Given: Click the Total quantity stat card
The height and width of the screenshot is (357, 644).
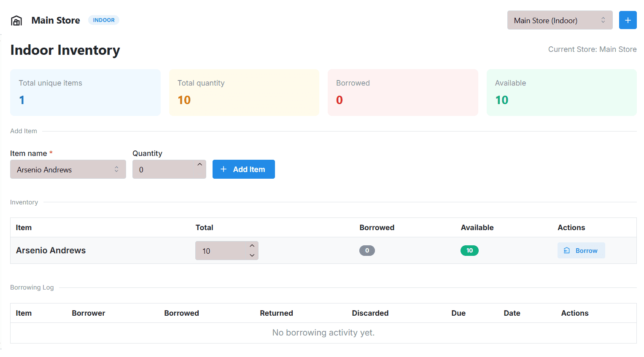Looking at the screenshot, I should [x=244, y=92].
